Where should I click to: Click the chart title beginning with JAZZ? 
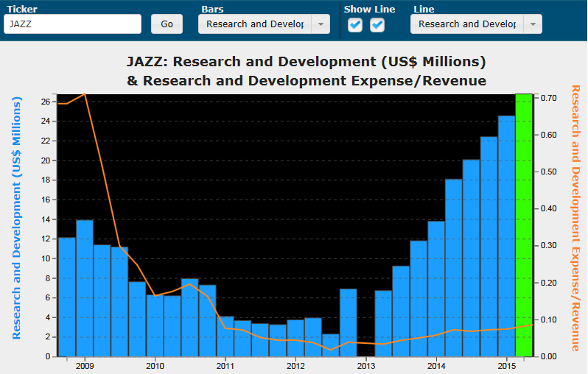coord(307,71)
